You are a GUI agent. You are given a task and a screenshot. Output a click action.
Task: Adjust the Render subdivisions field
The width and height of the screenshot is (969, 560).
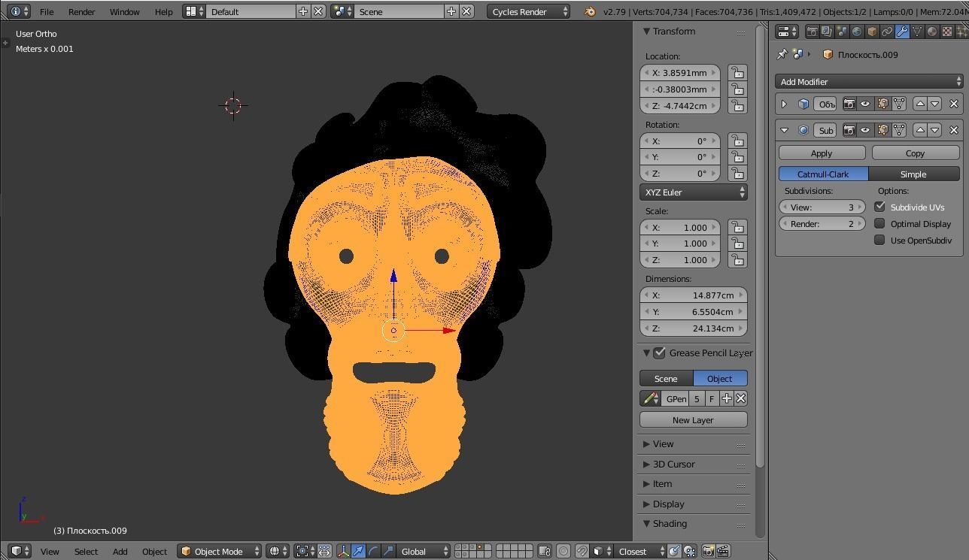pyautogui.click(x=822, y=223)
